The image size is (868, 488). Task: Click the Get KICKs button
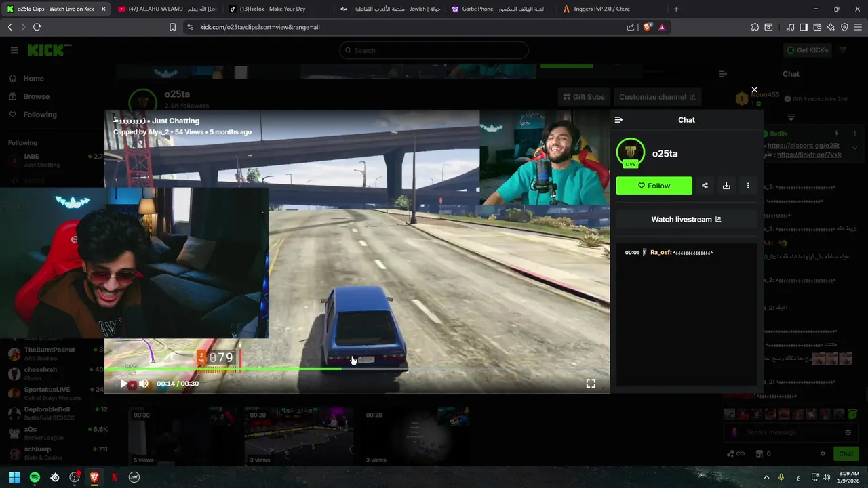coord(807,50)
